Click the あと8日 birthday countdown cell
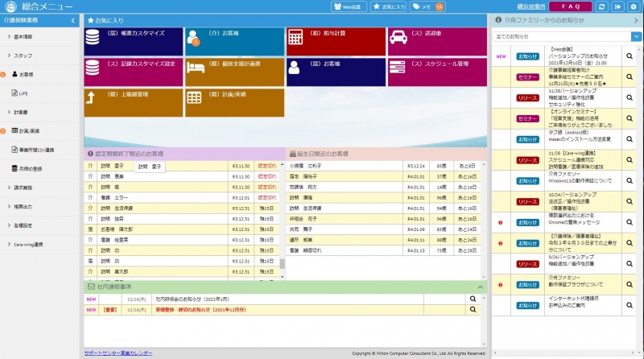This screenshot has height=359, width=644. (x=467, y=166)
